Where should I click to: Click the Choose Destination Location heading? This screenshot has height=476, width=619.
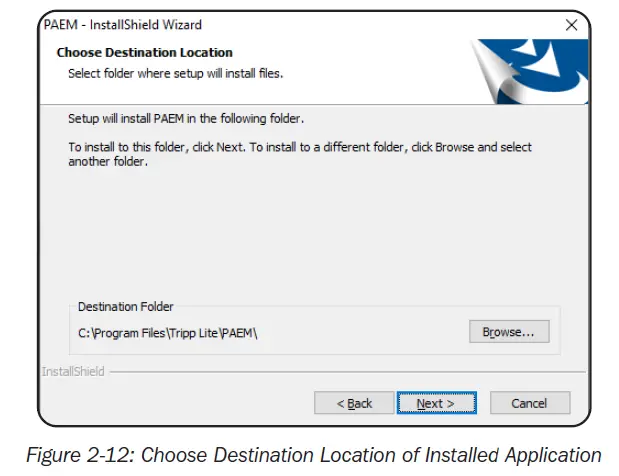click(x=144, y=52)
